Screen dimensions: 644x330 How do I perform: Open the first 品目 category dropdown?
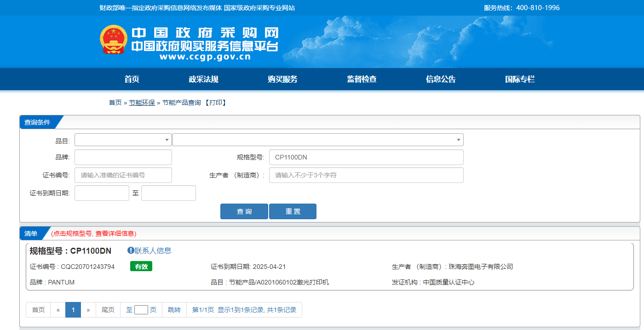tap(123, 140)
